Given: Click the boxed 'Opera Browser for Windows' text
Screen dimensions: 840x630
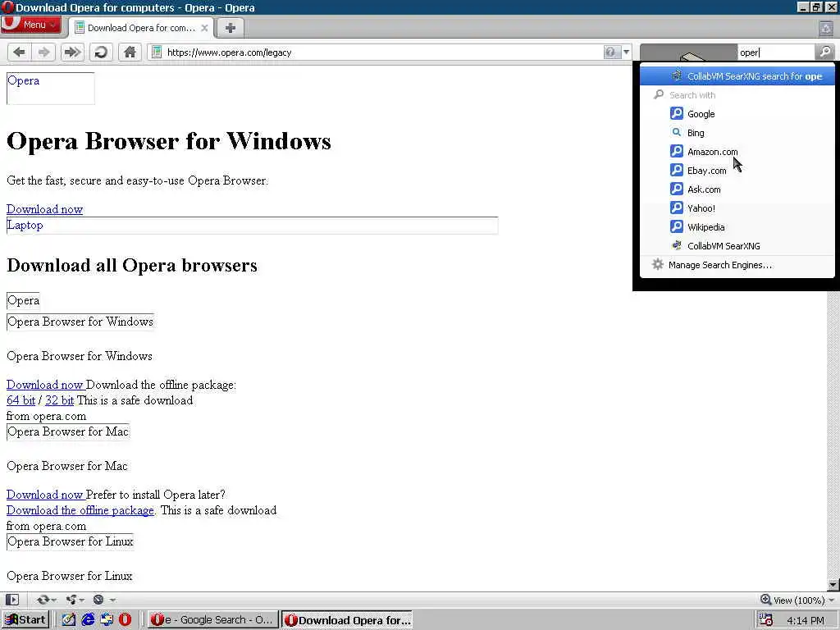Looking at the screenshot, I should pos(80,322).
